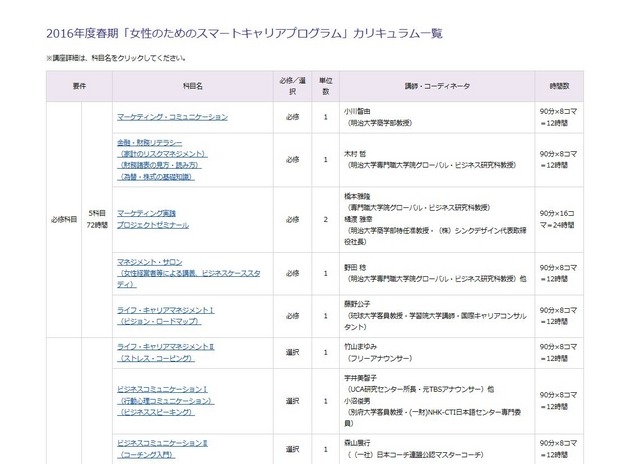Viewport: 640px width, 464px height.
Task: Click the instructor name 橋本雅隆
Action: (x=357, y=196)
